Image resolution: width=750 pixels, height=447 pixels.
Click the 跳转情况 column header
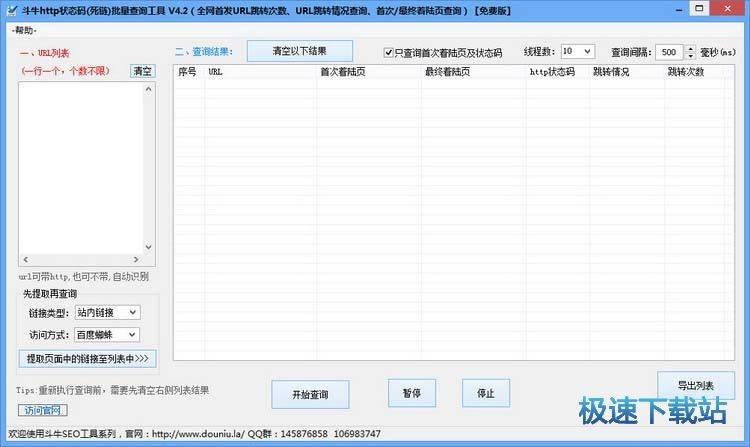[x=627, y=72]
